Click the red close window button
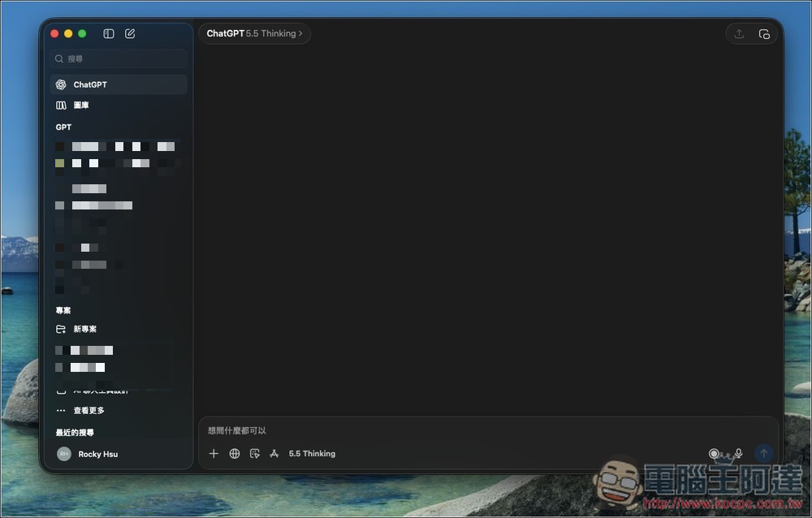The width and height of the screenshot is (812, 518). pyautogui.click(x=54, y=33)
